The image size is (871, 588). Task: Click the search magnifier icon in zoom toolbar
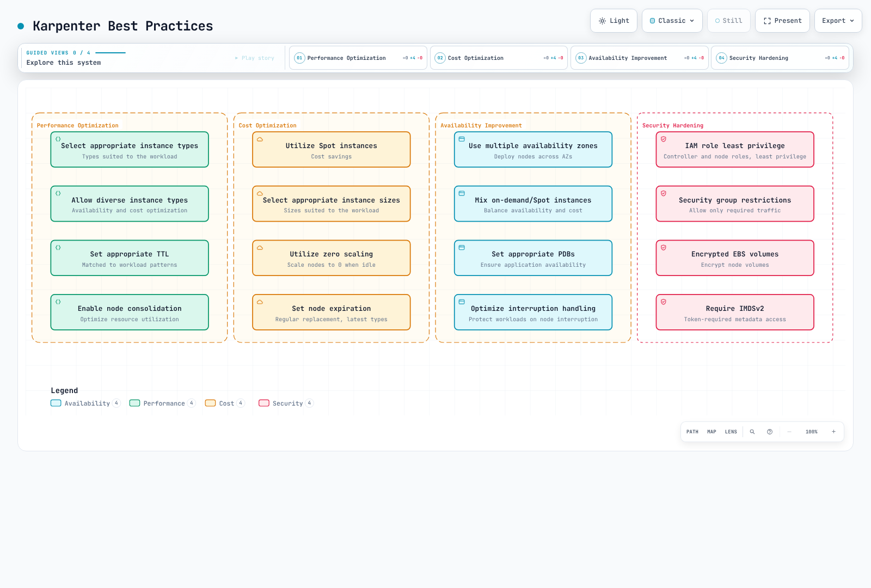(x=752, y=432)
